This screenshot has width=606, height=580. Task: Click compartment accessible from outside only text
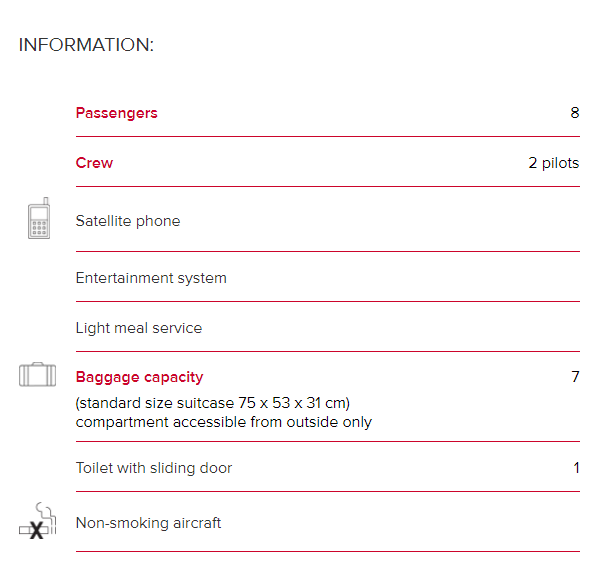pyautogui.click(x=224, y=422)
